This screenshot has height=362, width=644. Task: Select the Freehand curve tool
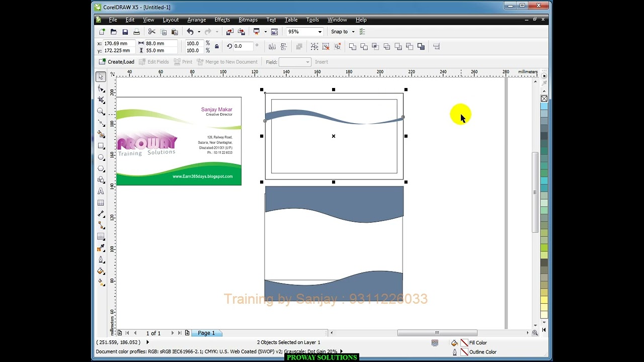(101, 123)
